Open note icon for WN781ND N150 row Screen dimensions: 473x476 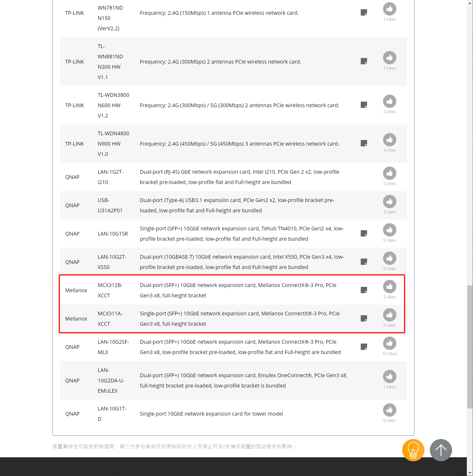pos(364,12)
